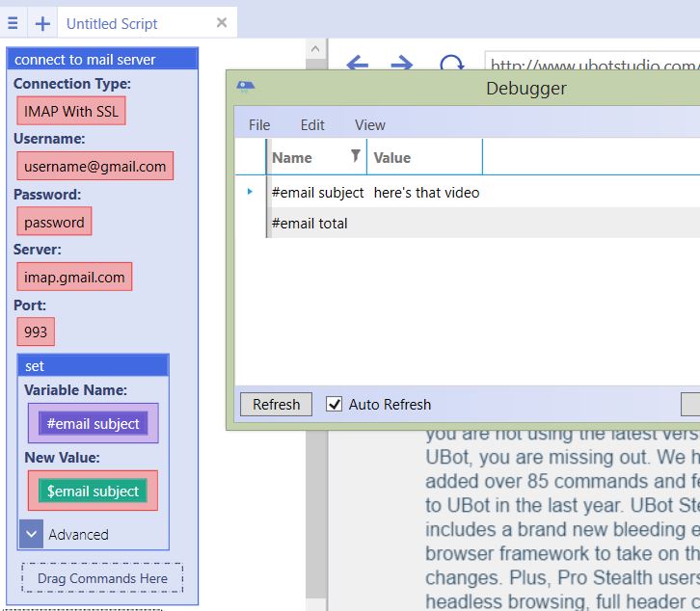700x611 pixels.
Task: Select the set command header
Action: coord(94,365)
